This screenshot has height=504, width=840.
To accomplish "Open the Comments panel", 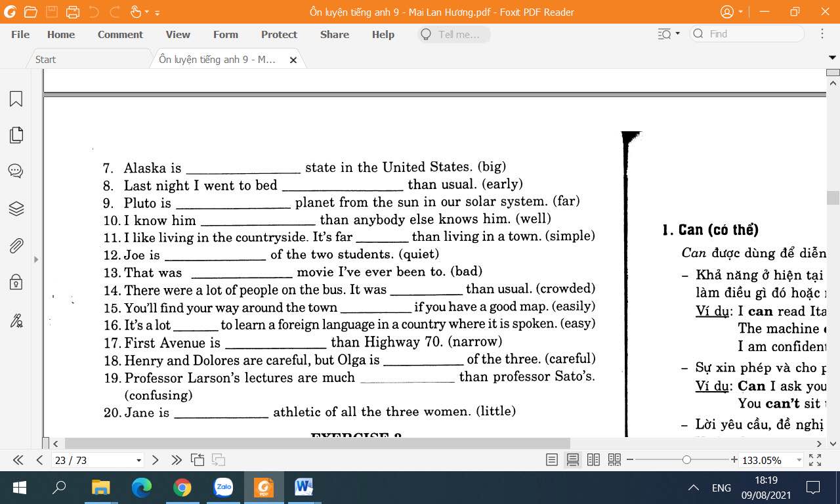I will (16, 171).
